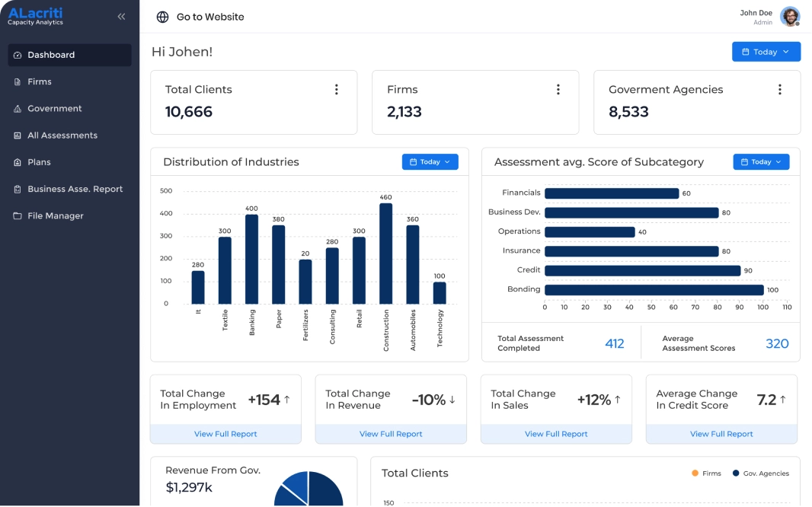The height and width of the screenshot is (507, 812).
Task: Toggle Gov. Agencies legend series
Action: click(760, 474)
